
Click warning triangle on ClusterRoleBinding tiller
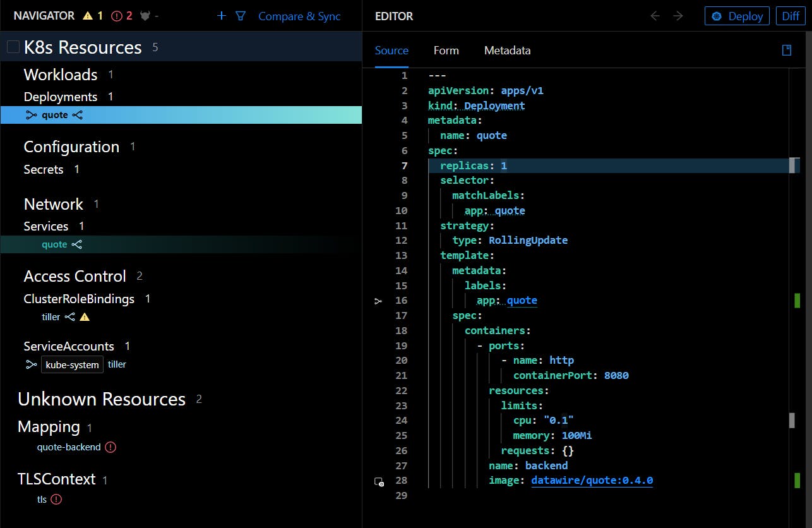point(85,317)
